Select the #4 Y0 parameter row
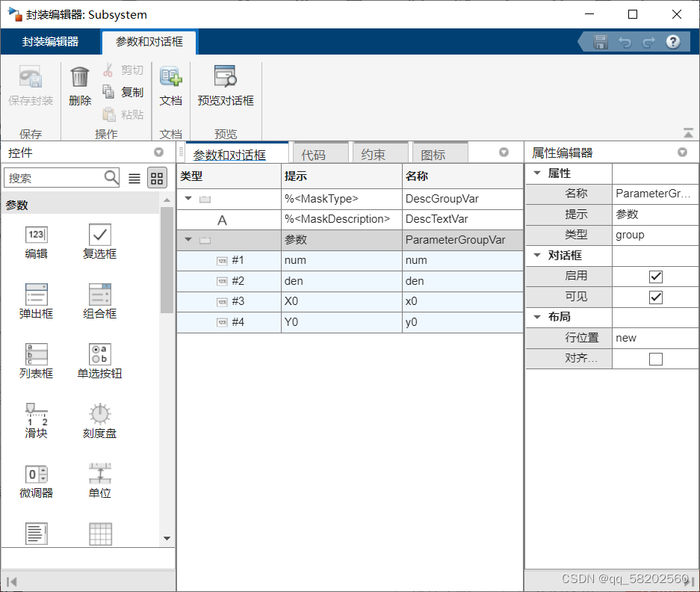This screenshot has width=700, height=592. tap(350, 322)
